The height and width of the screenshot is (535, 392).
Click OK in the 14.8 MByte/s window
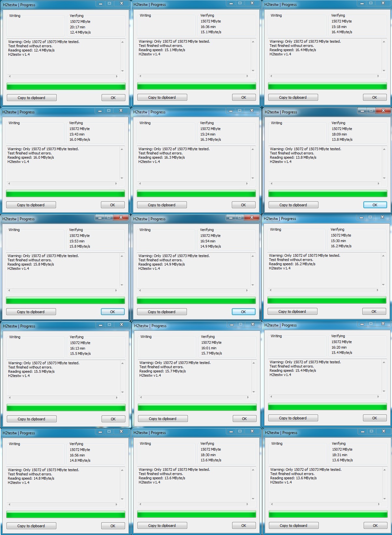tap(113, 526)
